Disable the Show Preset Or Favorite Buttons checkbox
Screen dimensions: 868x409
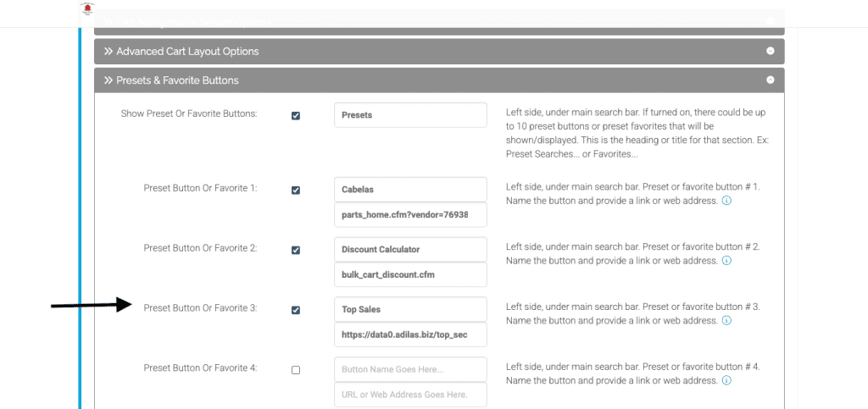pos(296,116)
